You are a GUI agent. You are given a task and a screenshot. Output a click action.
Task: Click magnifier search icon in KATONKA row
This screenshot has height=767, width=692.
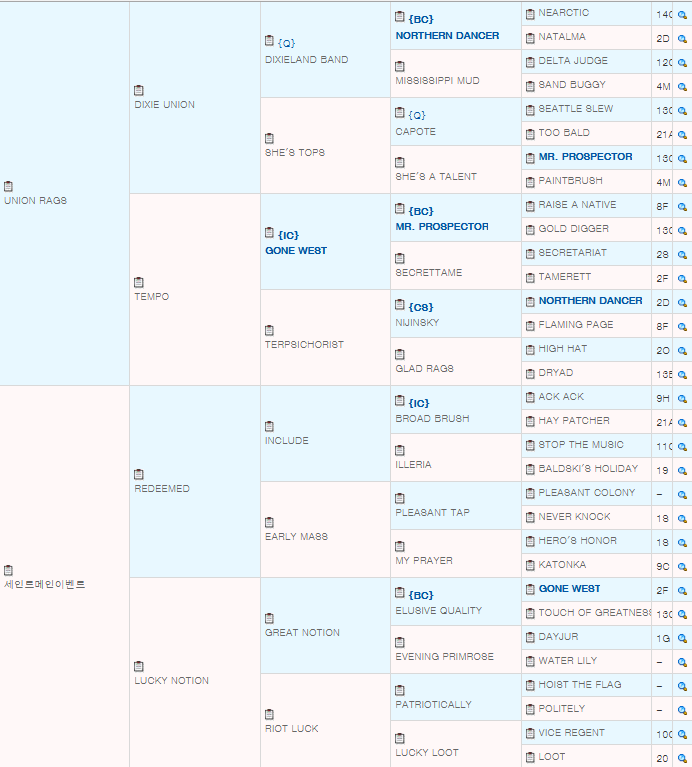tap(682, 566)
